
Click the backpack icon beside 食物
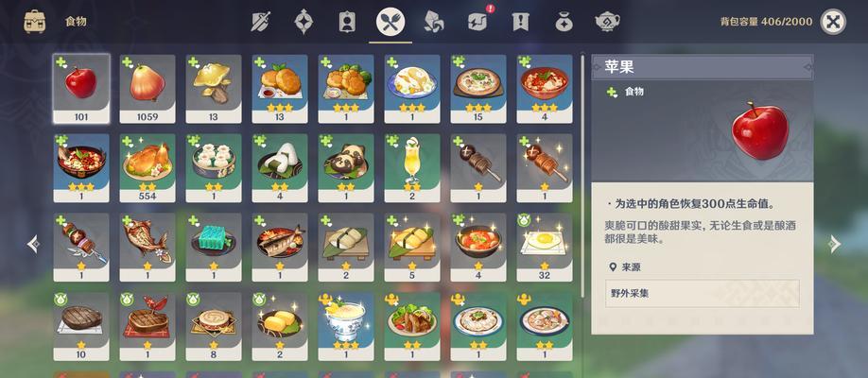(34, 22)
